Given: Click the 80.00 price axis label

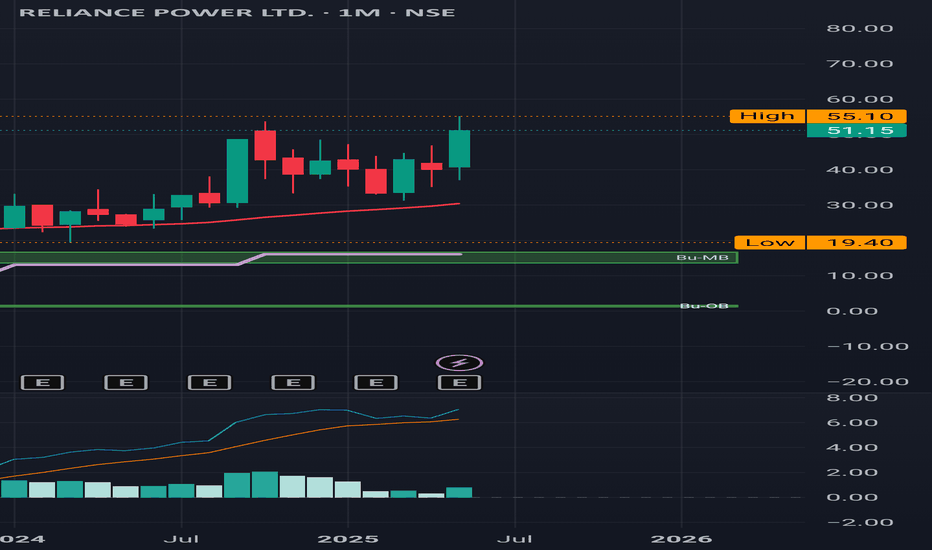Looking at the screenshot, I should point(859,29).
